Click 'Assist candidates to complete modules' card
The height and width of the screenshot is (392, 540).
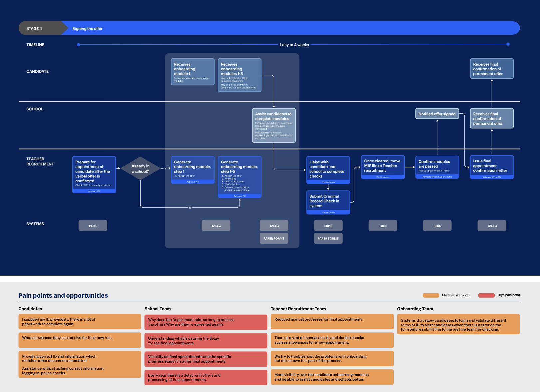pos(274,125)
